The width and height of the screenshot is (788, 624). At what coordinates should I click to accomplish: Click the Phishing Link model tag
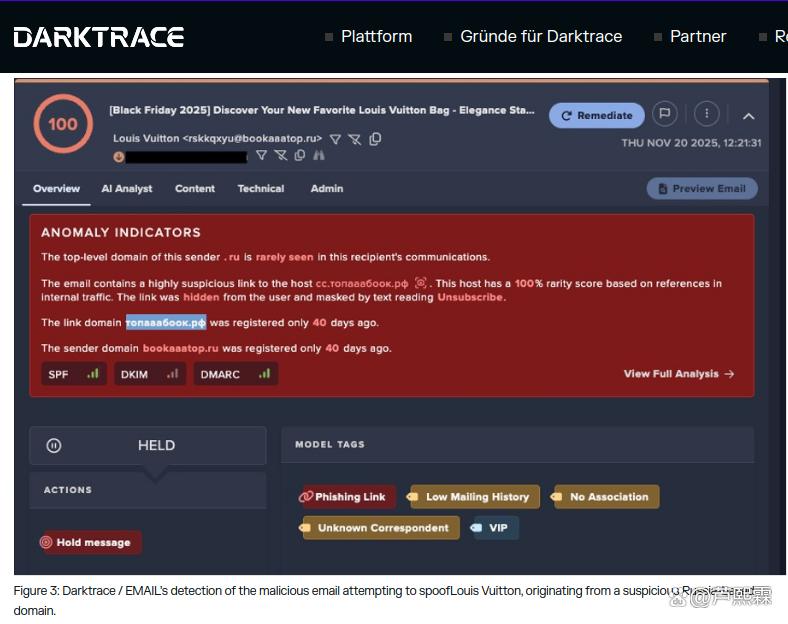pyautogui.click(x=346, y=497)
